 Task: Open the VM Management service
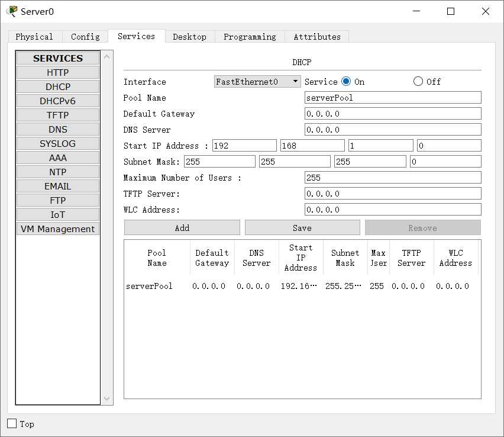(x=58, y=229)
